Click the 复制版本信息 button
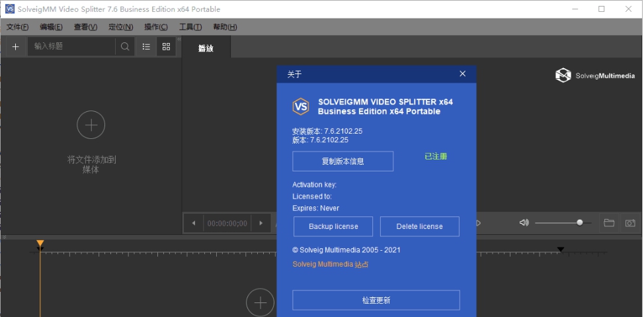The width and height of the screenshot is (644, 317). 342,161
